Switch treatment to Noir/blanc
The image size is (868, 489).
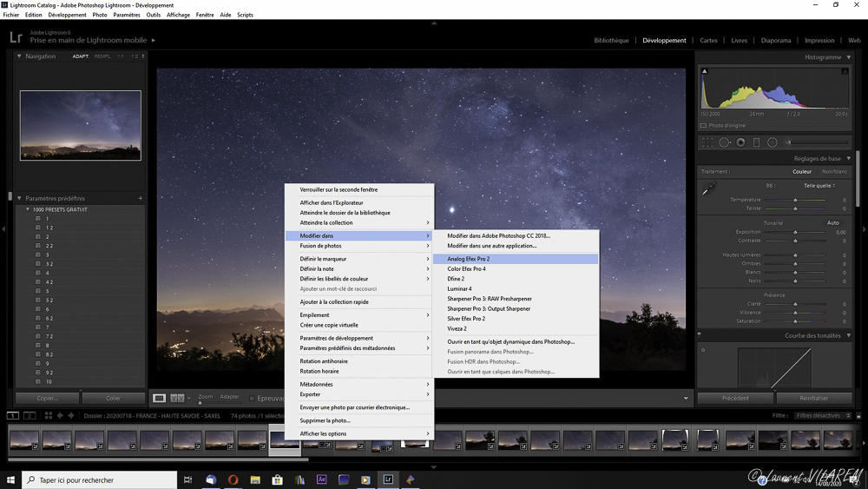point(834,171)
